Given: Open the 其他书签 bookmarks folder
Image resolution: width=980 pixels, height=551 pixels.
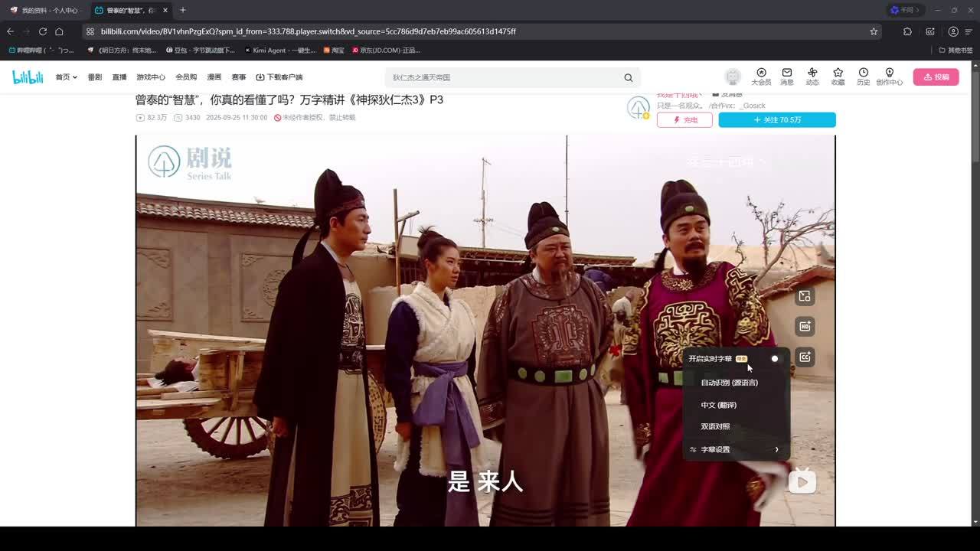Looking at the screenshot, I should [x=955, y=51].
